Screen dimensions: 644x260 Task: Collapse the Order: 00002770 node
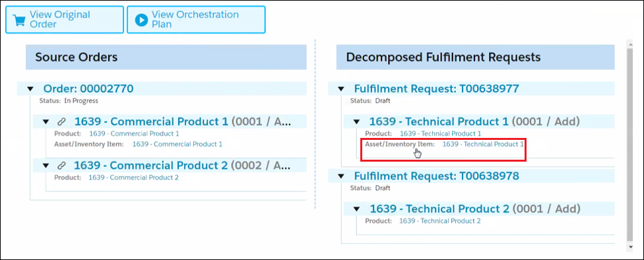pyautogui.click(x=30, y=88)
